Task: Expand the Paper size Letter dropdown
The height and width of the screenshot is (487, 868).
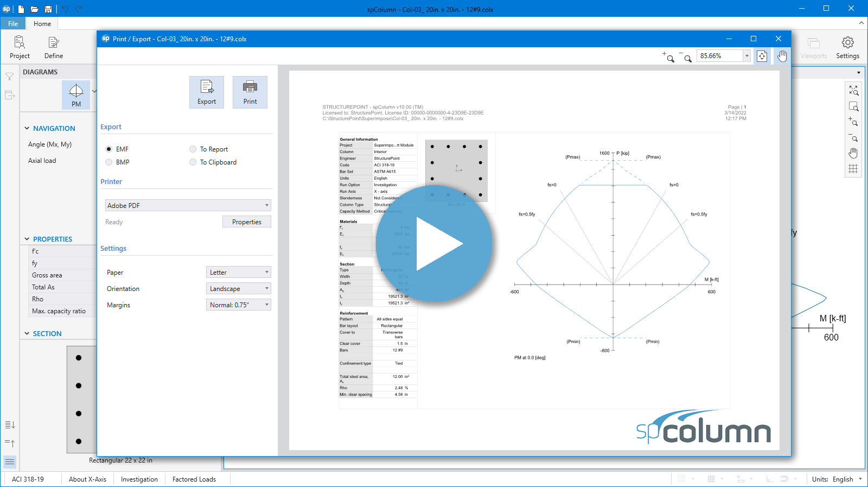Action: (238, 273)
